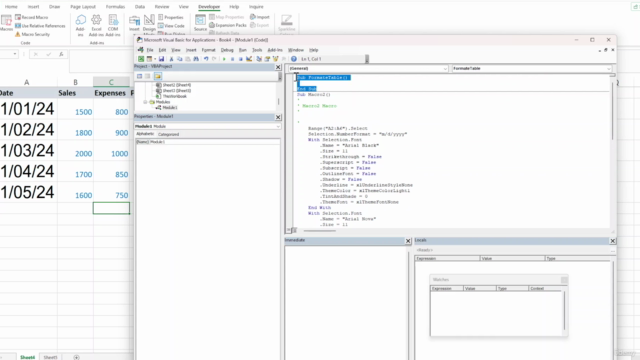The height and width of the screenshot is (360, 640).
Task: Click View Object icon in Project pane
Action: click(x=148, y=76)
